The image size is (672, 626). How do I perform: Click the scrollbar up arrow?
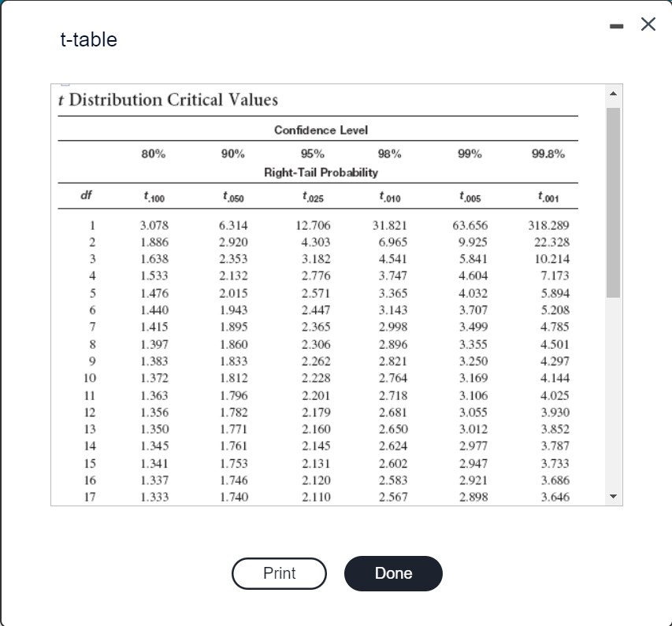pos(613,94)
